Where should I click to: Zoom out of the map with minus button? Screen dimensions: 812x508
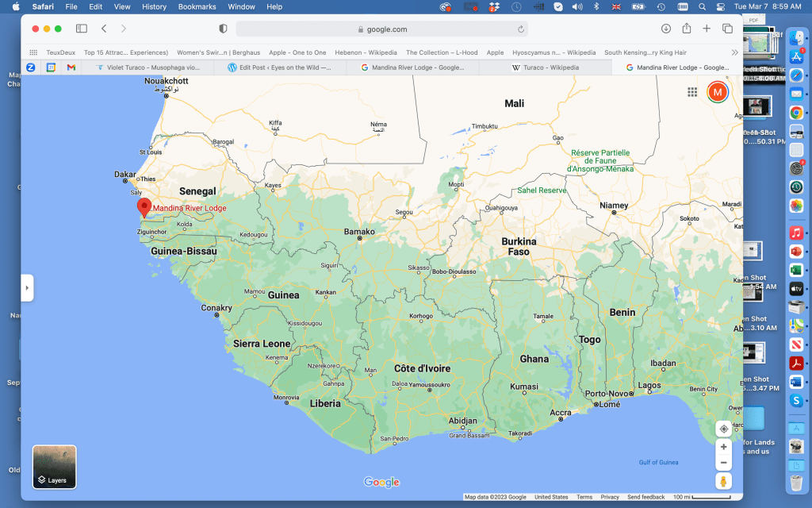(723, 463)
